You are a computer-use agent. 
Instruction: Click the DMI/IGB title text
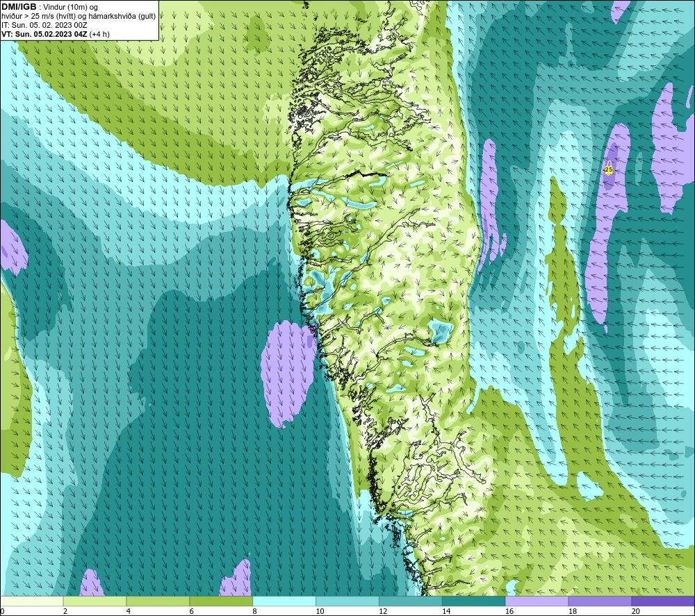coord(19,7)
